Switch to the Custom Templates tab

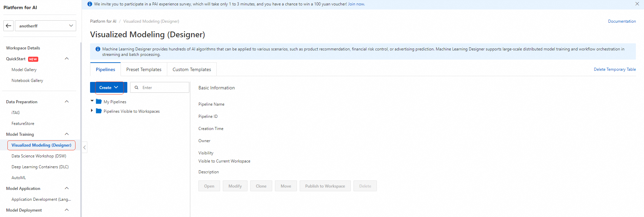click(192, 69)
